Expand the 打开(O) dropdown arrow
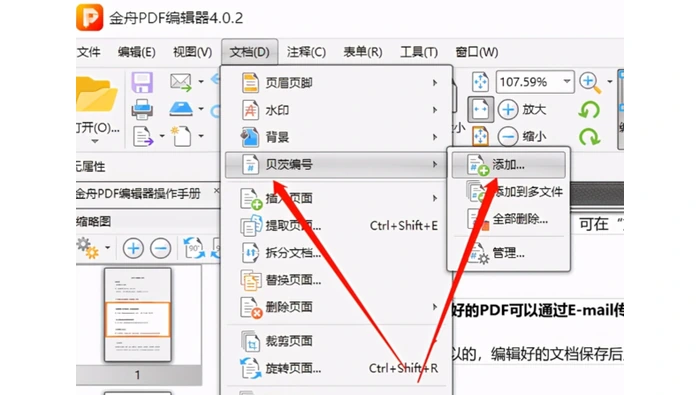The height and width of the screenshot is (395, 700). point(95,141)
